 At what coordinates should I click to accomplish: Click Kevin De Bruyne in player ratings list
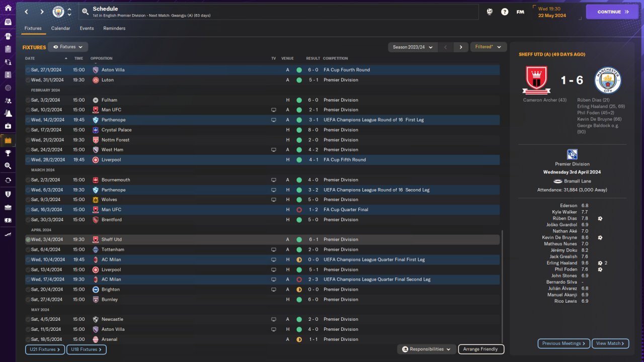[559, 237]
